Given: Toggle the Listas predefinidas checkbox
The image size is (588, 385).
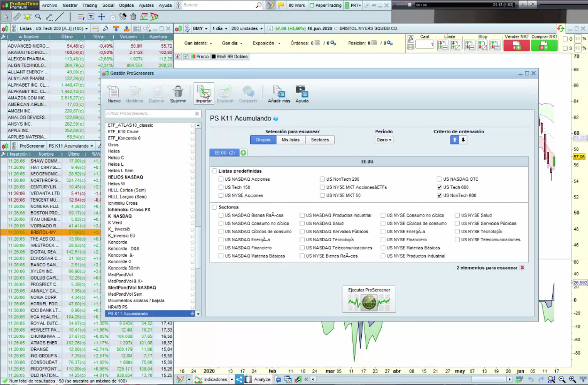Looking at the screenshot, I should (x=214, y=171).
